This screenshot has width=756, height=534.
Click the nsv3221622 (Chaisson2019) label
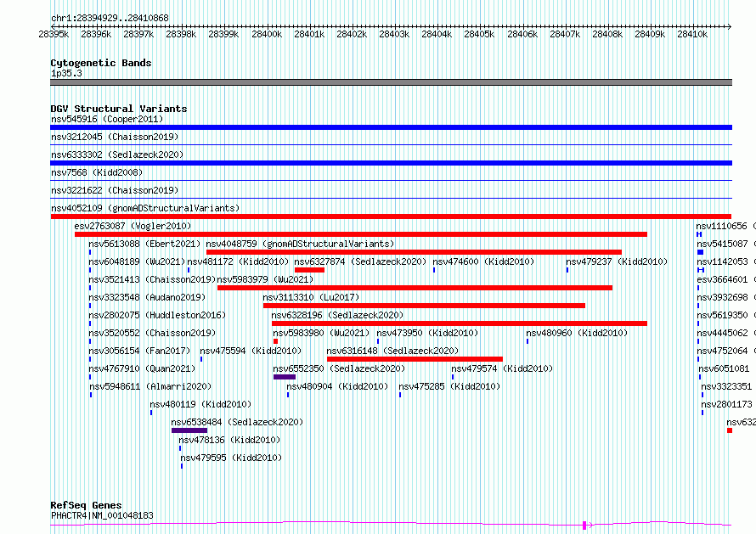coord(115,190)
